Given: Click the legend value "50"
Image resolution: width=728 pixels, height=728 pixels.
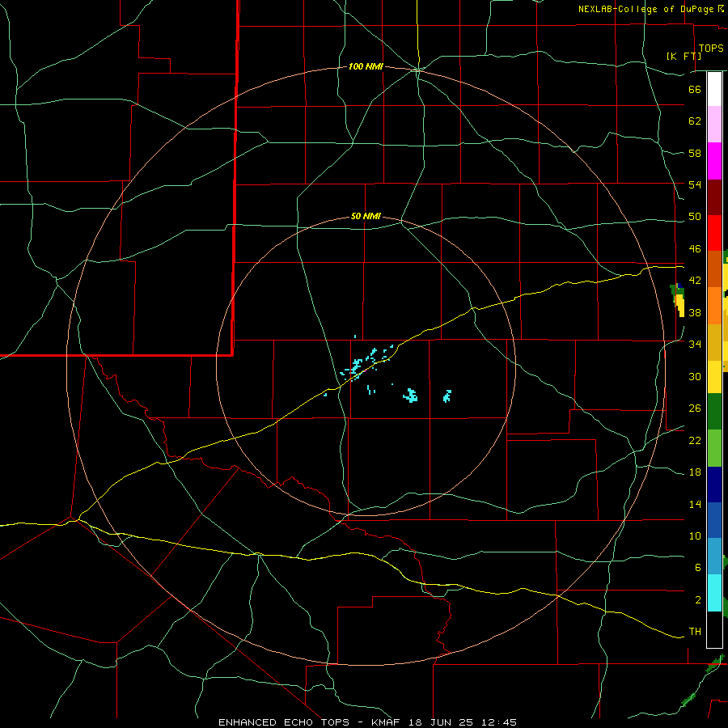Looking at the screenshot, I should pyautogui.click(x=695, y=217).
